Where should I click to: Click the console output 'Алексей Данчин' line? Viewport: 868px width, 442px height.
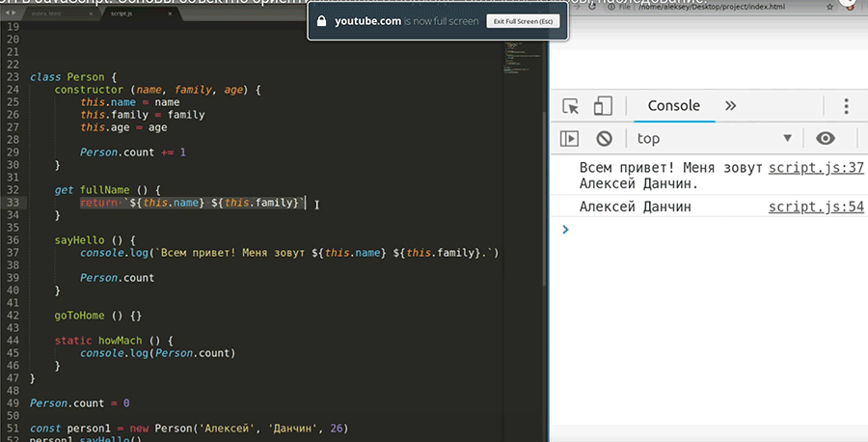(x=635, y=207)
